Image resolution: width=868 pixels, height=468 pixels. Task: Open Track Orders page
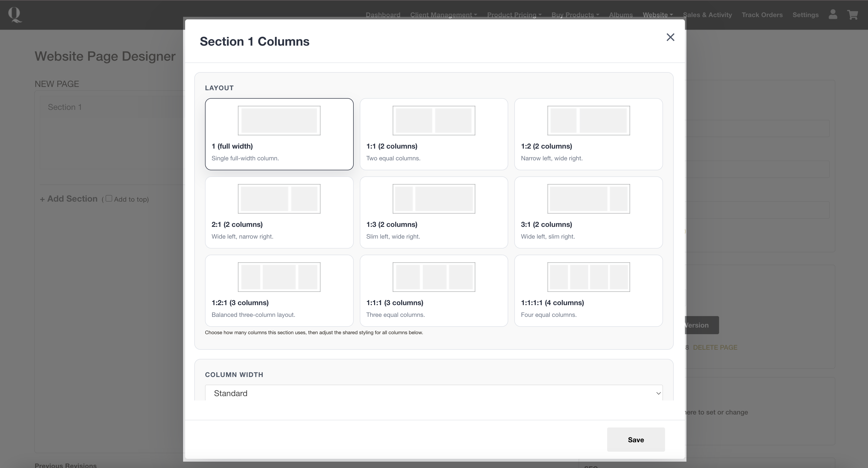[x=762, y=15]
